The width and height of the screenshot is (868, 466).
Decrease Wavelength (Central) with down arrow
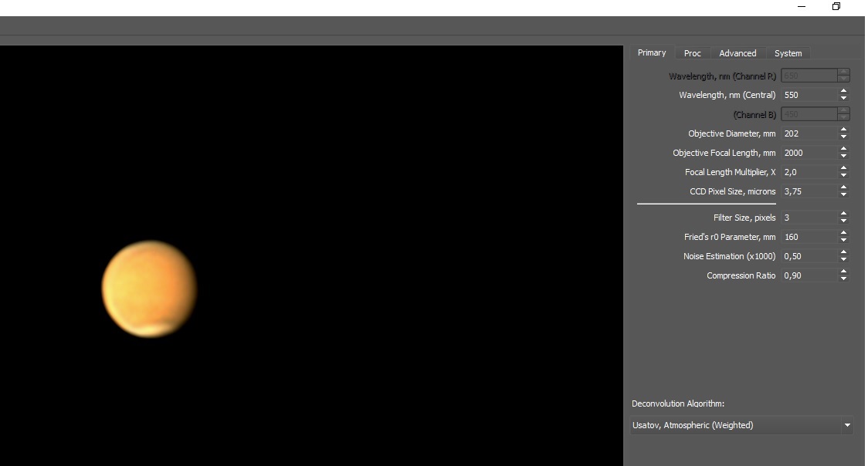click(843, 99)
